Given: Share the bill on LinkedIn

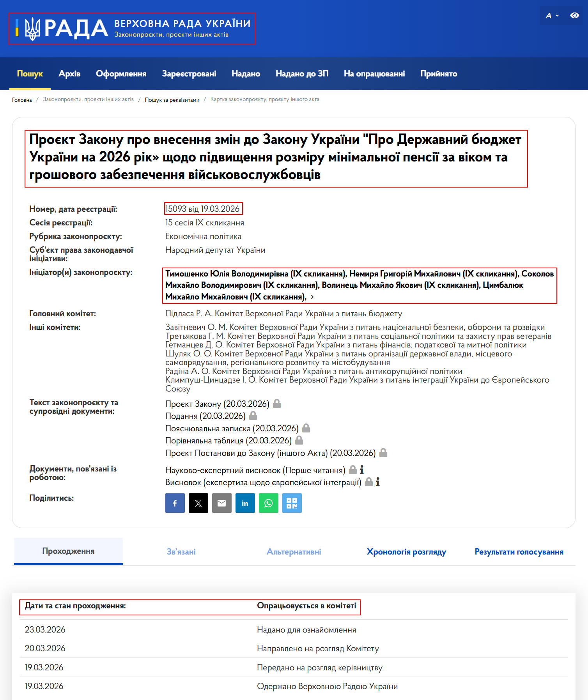Looking at the screenshot, I should coord(245,503).
